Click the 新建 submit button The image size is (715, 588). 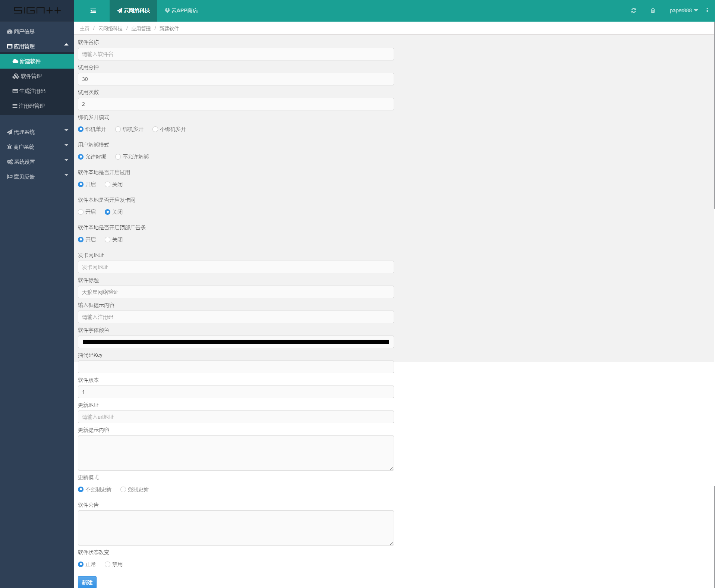tap(87, 582)
